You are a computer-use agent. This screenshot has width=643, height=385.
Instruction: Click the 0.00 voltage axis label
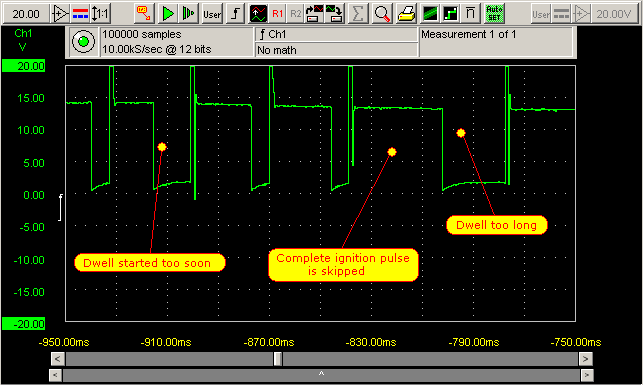click(x=34, y=195)
